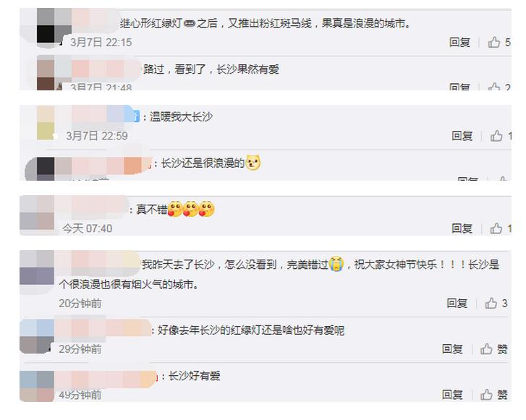Open avatar of the 真不错 commenter
The image size is (526, 420).
(x=37, y=213)
